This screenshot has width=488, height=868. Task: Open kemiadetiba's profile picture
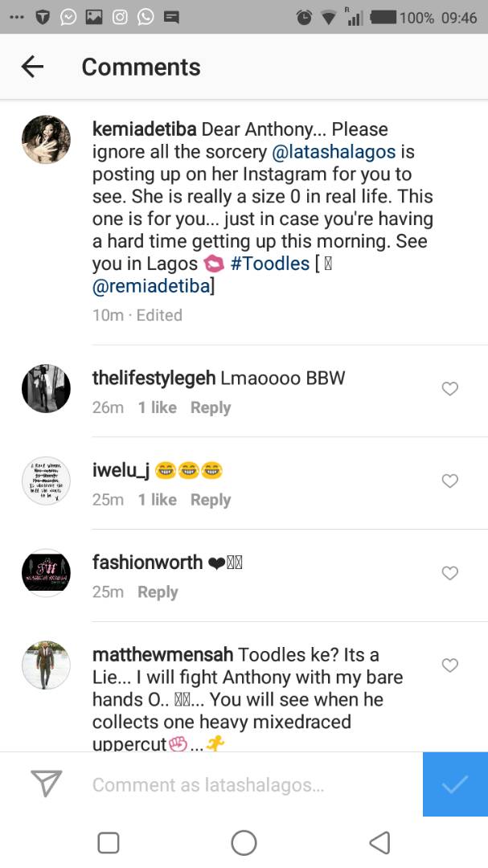point(46,139)
